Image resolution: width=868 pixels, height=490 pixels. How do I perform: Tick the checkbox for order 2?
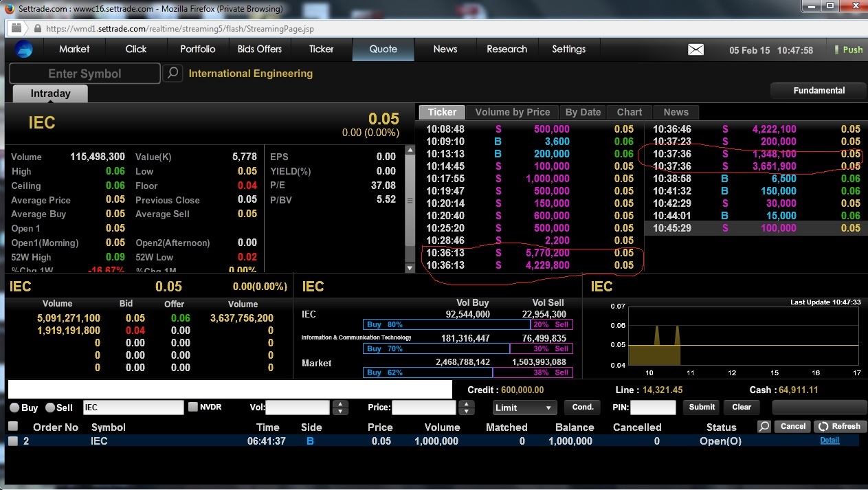pos(12,441)
